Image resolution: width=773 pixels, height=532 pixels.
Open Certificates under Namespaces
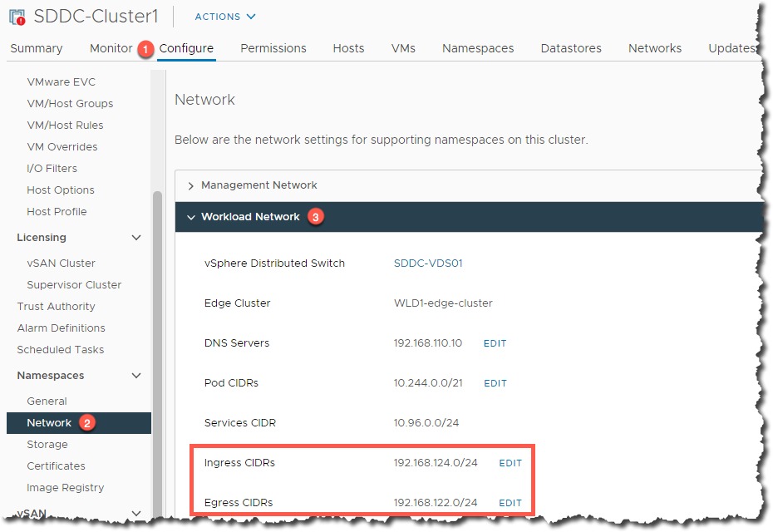(57, 466)
